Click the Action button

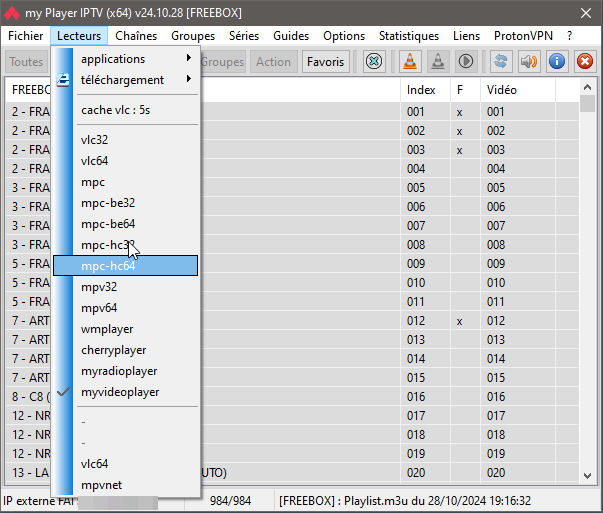pos(273,62)
